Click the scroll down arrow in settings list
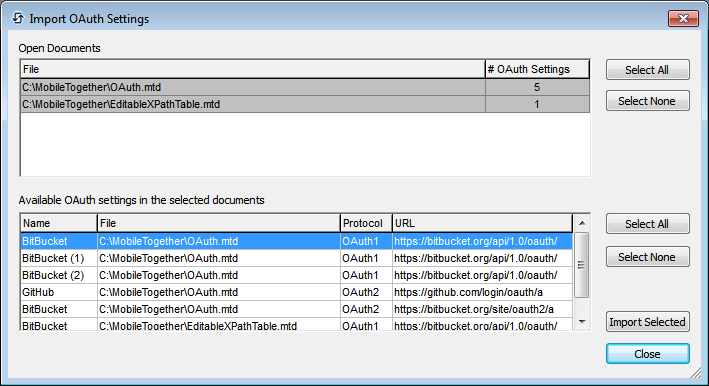 pos(582,322)
